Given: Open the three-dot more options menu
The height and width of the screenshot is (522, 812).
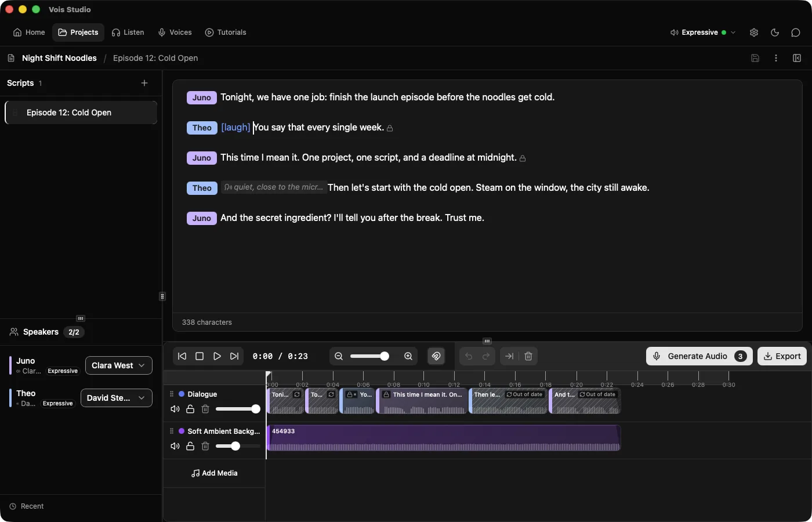Looking at the screenshot, I should point(776,58).
